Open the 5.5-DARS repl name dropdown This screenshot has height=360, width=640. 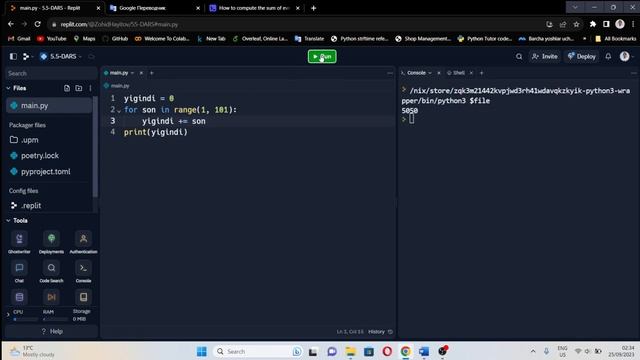click(60, 56)
